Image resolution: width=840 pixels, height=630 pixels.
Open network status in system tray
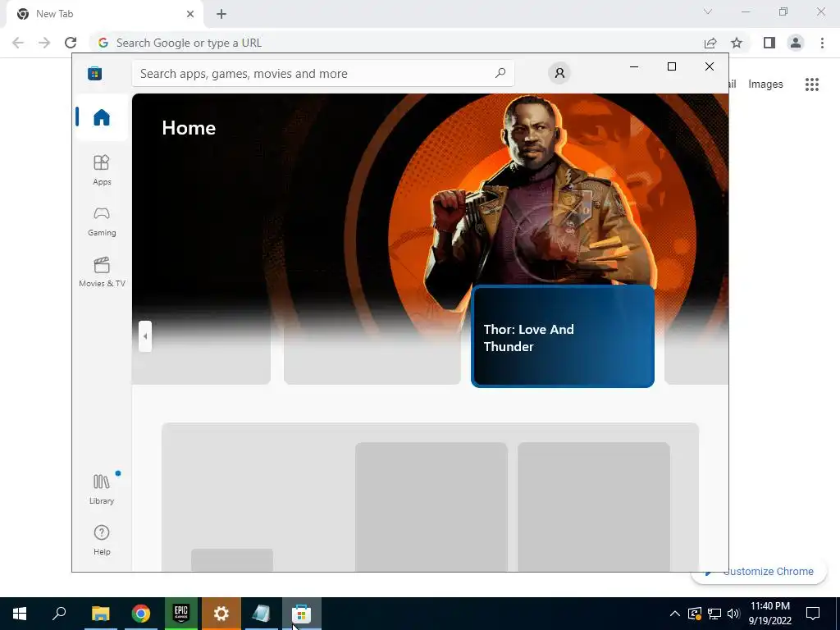(714, 614)
